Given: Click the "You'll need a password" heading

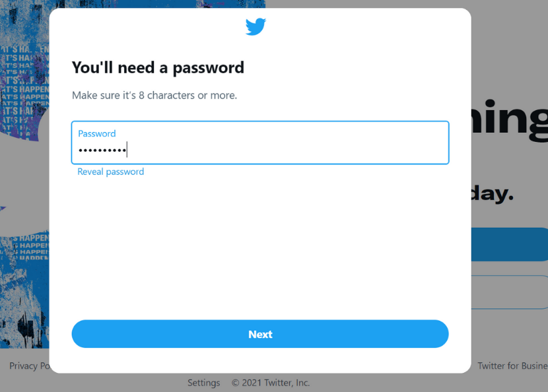Looking at the screenshot, I should click(x=158, y=67).
